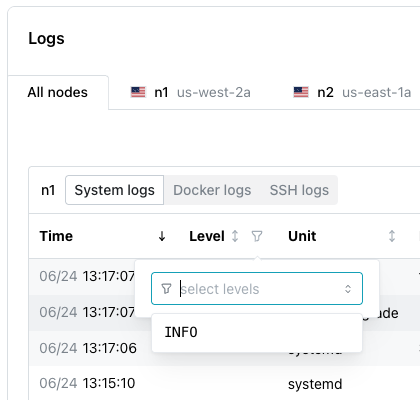
Task: Select the 06/24 13:15:10 timestamp cell
Action: click(x=87, y=383)
